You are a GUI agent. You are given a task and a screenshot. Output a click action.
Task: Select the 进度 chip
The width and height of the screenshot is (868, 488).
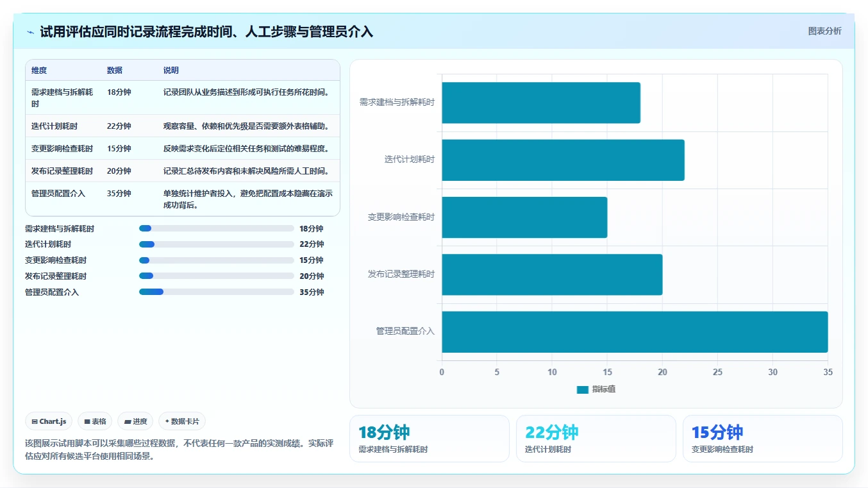[x=135, y=421]
